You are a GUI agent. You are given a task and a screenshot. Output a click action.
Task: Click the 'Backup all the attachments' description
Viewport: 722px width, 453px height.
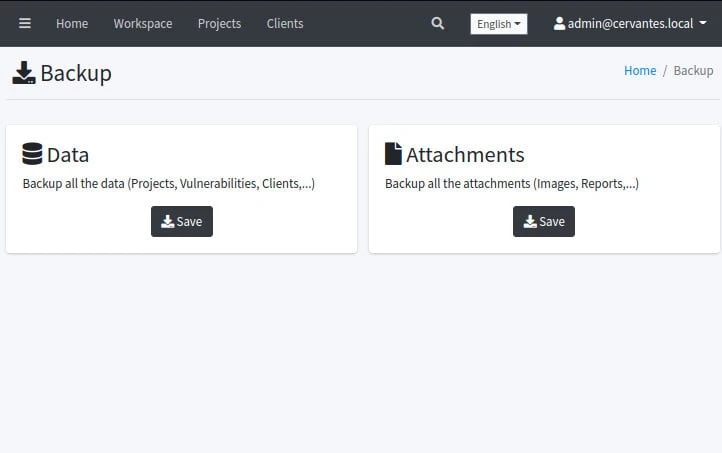tap(512, 184)
